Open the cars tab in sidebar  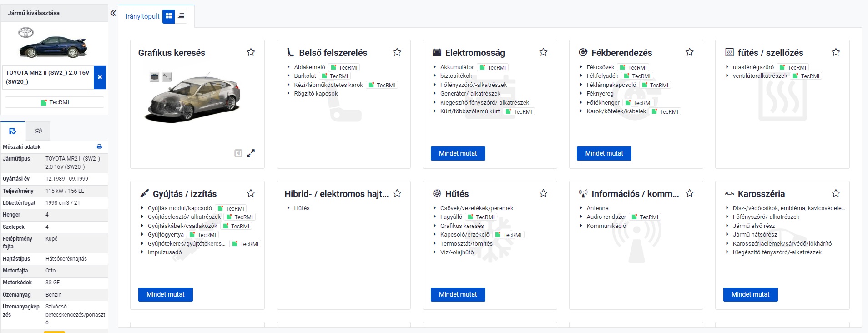(x=38, y=131)
